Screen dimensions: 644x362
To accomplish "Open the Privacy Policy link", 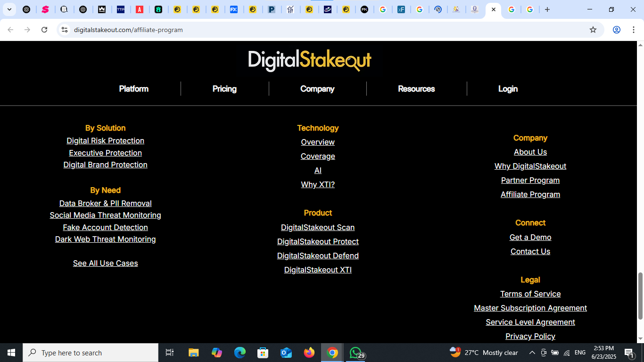I will coord(530,336).
